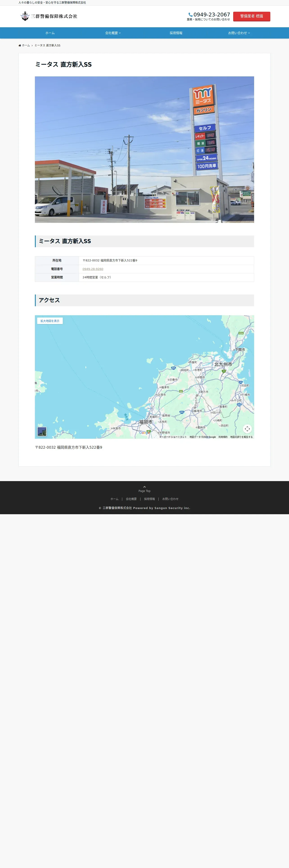Image resolution: width=289 pixels, height=868 pixels.
Task: Click the ホーム breadcrumb link
Action: [x=26, y=46]
